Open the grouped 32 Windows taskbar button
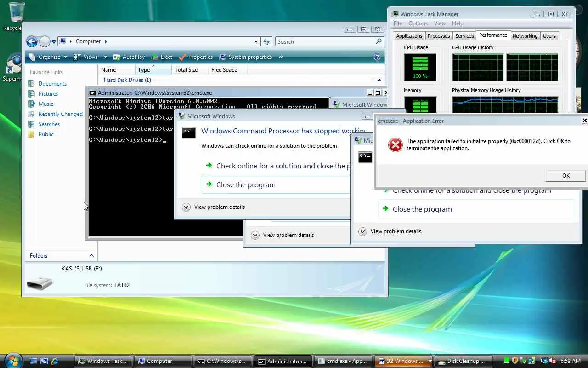This screenshot has height=368, width=588. click(x=404, y=361)
